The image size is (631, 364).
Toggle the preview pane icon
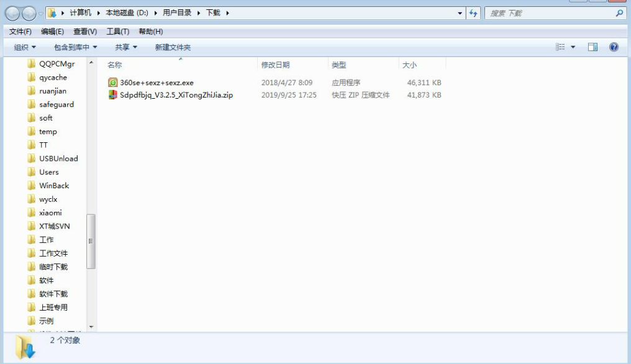point(592,47)
